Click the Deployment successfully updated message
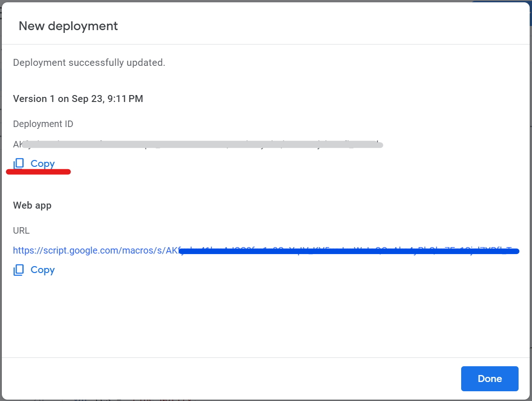532x401 pixels. [89, 63]
